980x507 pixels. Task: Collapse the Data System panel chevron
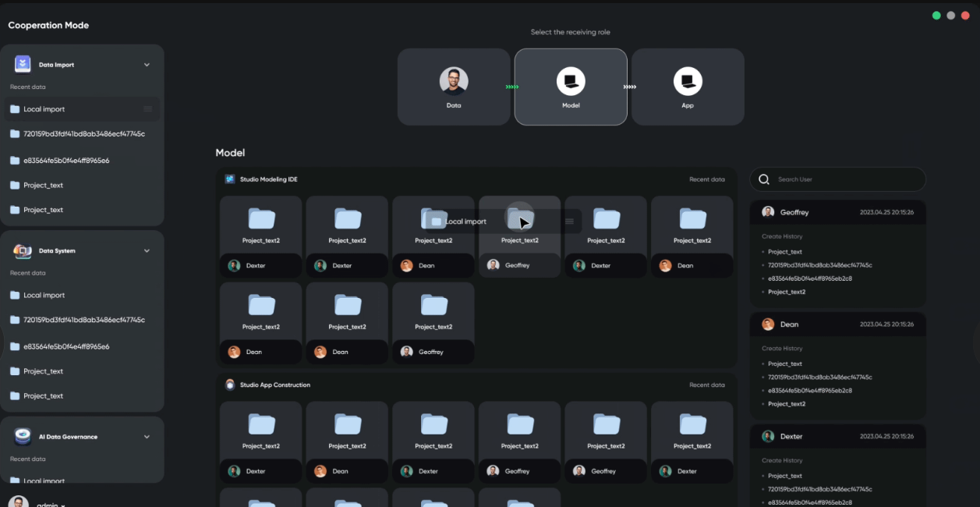click(x=147, y=251)
